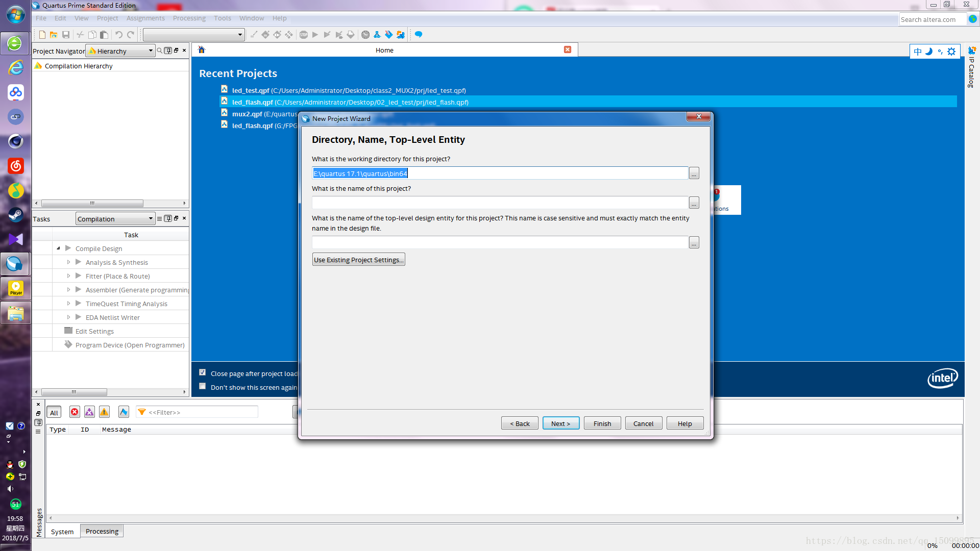The height and width of the screenshot is (551, 980).
Task: Click the Open file folder icon
Action: 54,35
